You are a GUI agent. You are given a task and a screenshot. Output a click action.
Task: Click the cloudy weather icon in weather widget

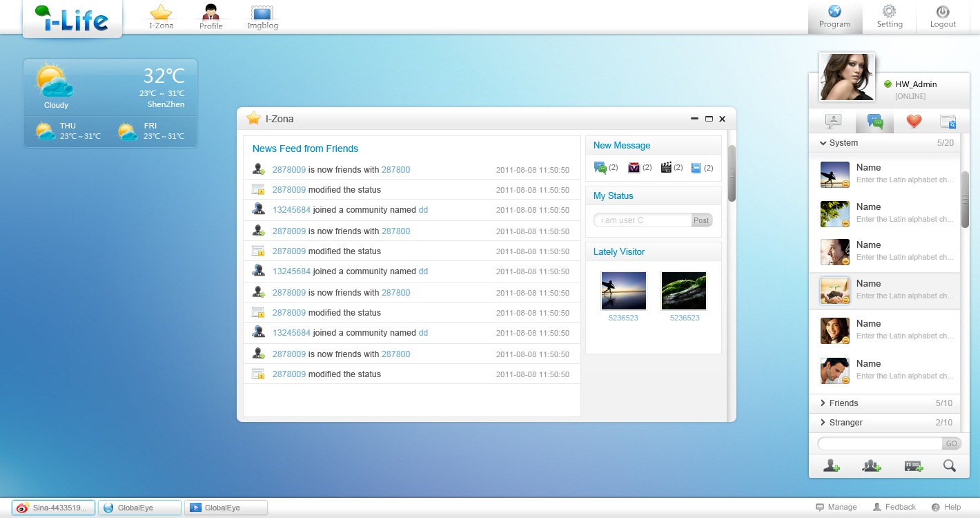pyautogui.click(x=55, y=81)
